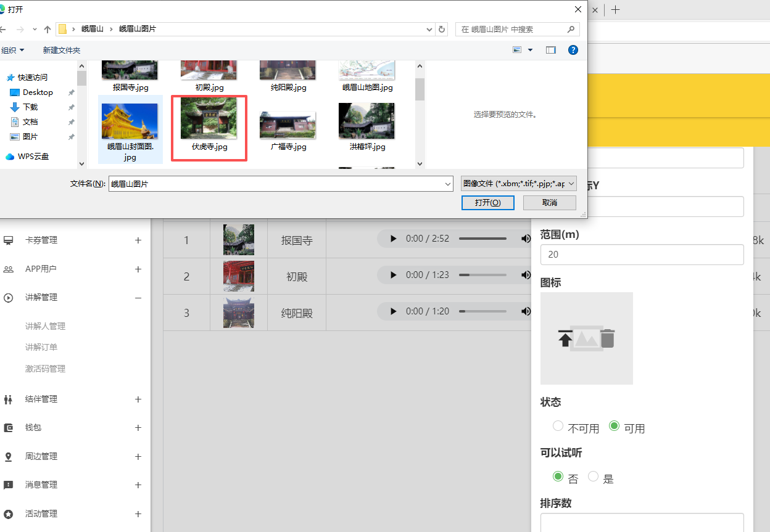Open 讲解订单 submenu item
This screenshot has width=770, height=532.
(41, 347)
